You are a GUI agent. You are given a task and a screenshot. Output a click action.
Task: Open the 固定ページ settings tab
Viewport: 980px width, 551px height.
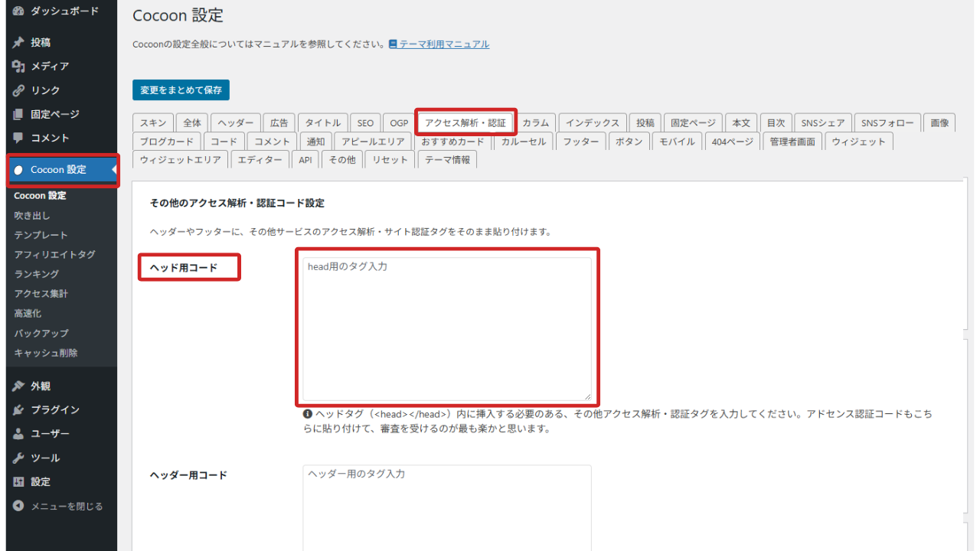pos(693,122)
